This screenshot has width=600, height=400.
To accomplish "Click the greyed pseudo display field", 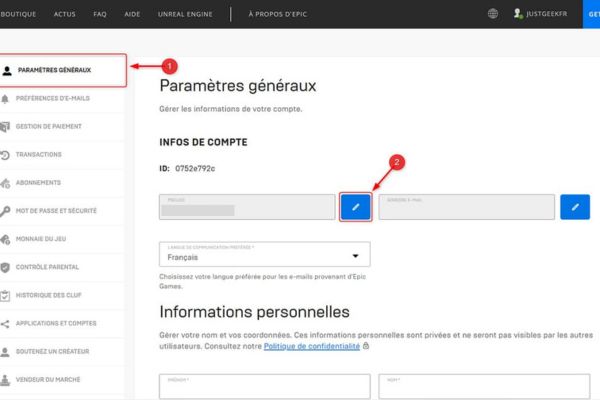I will [x=247, y=207].
